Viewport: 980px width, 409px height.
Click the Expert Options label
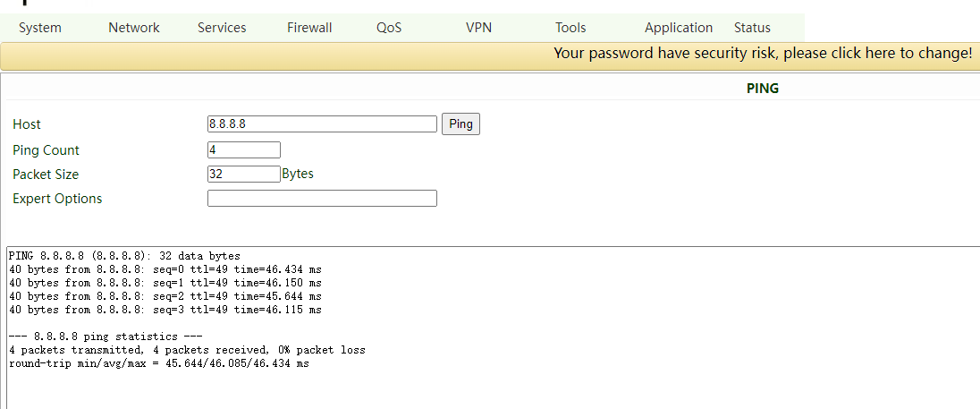coord(57,199)
